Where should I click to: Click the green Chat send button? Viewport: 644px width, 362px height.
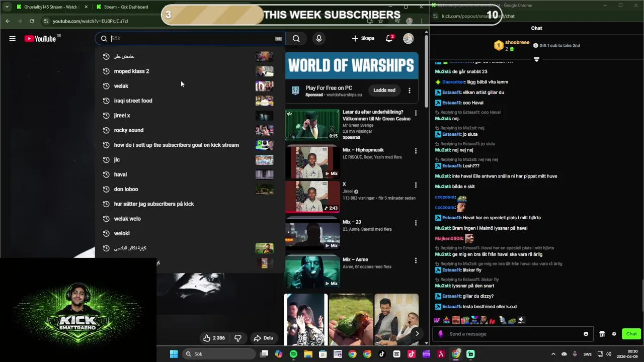pos(631,334)
